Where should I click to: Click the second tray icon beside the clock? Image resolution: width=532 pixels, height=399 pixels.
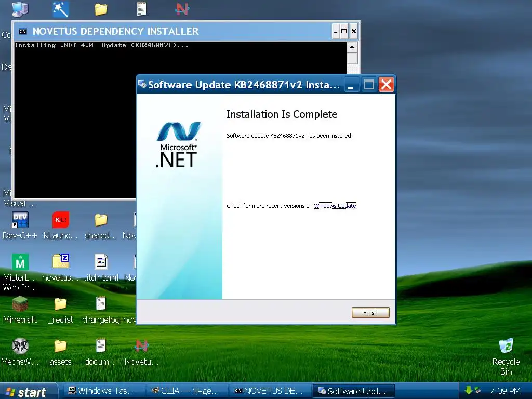478,391
